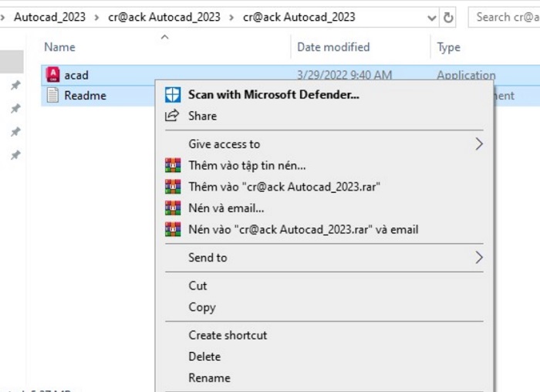The height and width of the screenshot is (392, 540).
Task: Click the Microsoft Defender shield icon
Action: click(x=173, y=95)
